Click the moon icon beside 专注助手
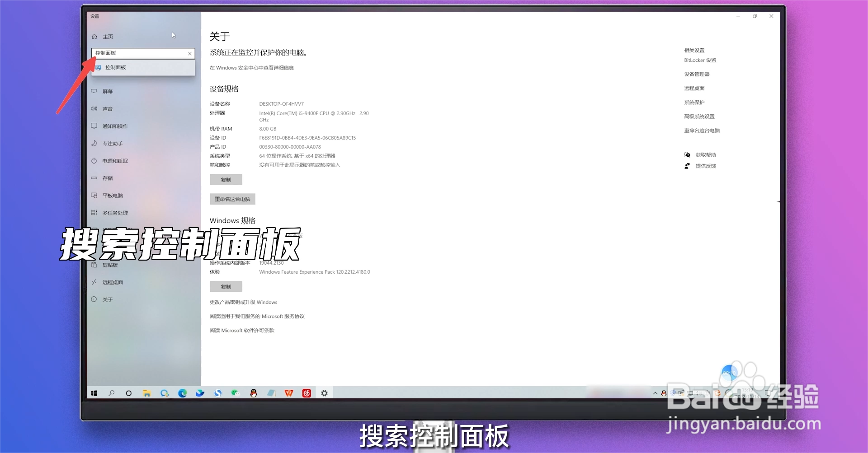Viewport: 868px width, 453px height. (x=94, y=143)
